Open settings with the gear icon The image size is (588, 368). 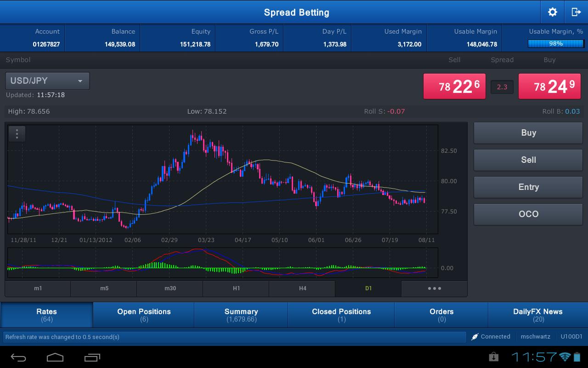[553, 12]
